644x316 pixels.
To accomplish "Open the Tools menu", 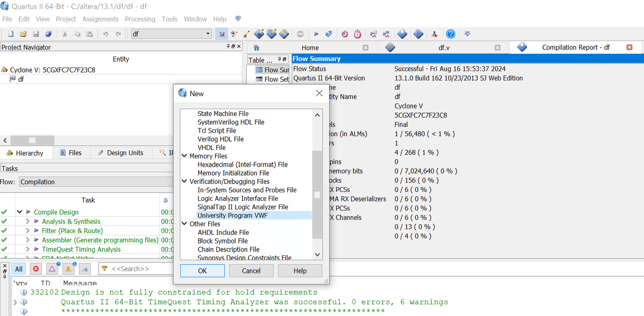I will (170, 19).
